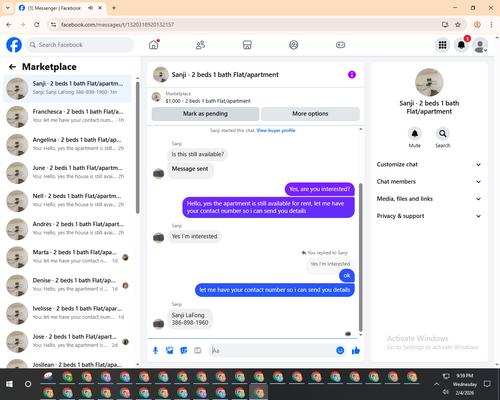Focus the Aa message input field
The height and width of the screenshot is (400, 500).
point(272,350)
